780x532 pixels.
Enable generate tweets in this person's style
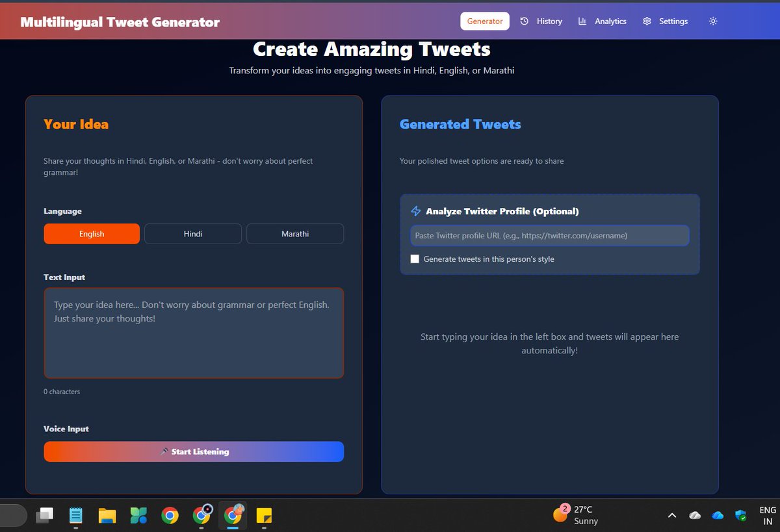pos(415,259)
